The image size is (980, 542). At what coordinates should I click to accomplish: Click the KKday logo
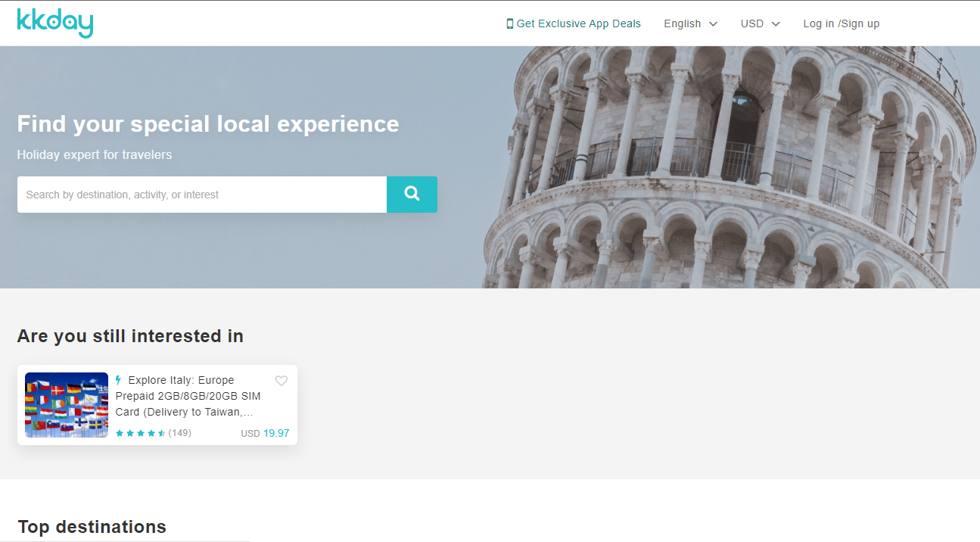(x=55, y=23)
